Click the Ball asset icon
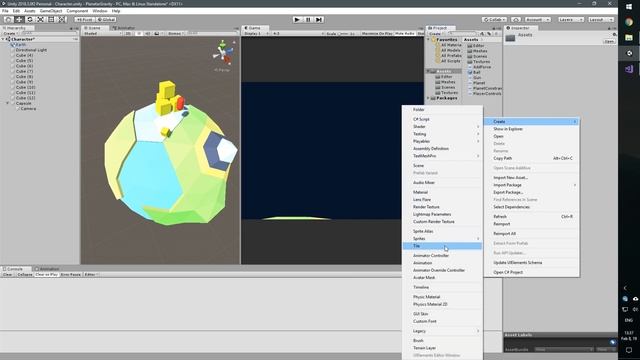640x360 pixels. tap(470, 72)
